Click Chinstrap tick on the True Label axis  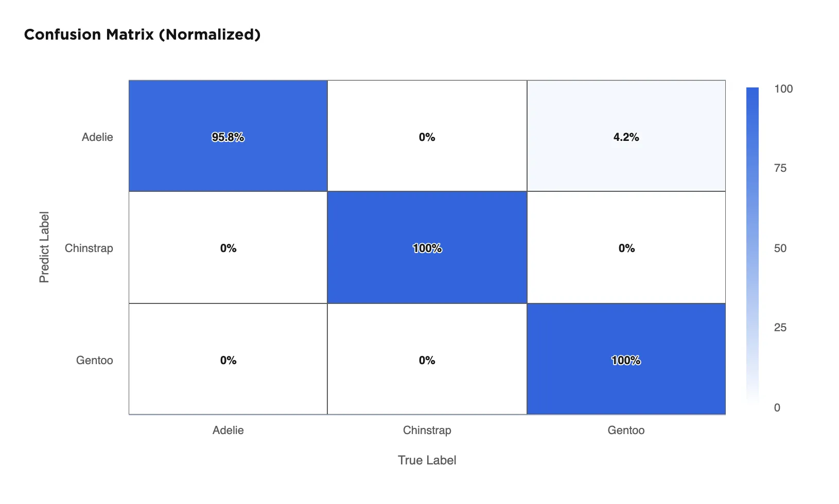427,430
